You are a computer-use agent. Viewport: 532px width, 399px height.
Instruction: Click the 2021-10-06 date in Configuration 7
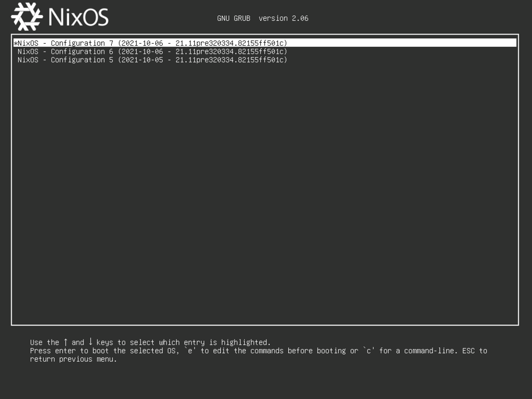point(142,43)
